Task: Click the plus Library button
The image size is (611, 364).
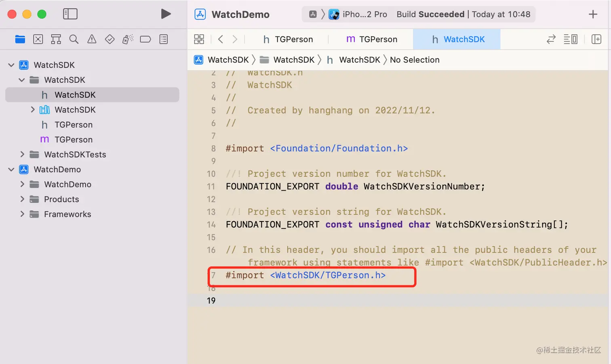Action: [593, 14]
